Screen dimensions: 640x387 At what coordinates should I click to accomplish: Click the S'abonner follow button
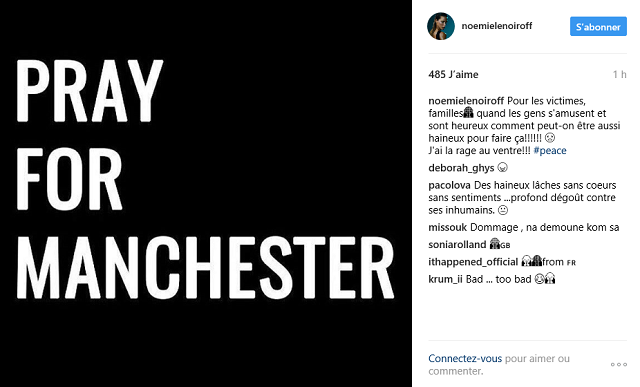(598, 27)
